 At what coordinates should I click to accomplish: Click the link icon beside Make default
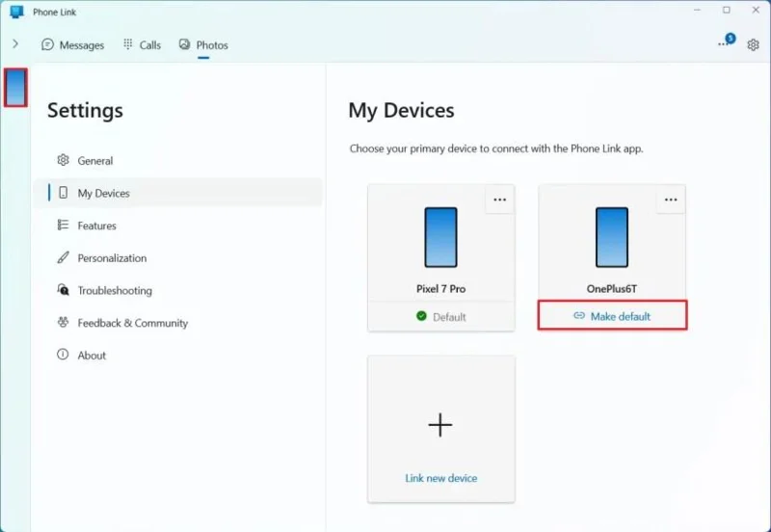579,316
